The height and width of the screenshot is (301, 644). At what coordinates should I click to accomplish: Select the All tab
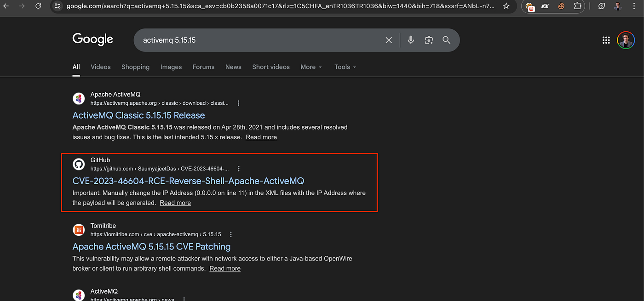(76, 67)
